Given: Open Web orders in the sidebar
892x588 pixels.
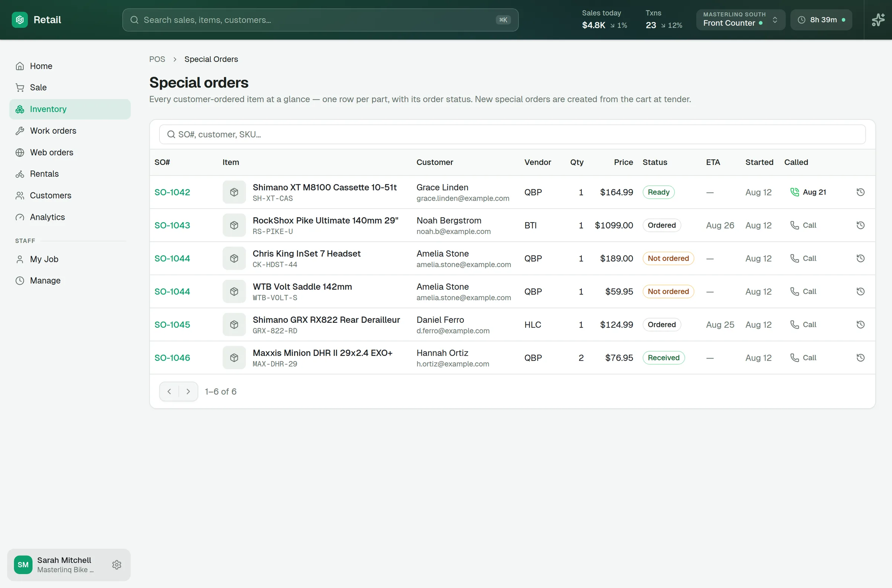Looking at the screenshot, I should pyautogui.click(x=70, y=152).
